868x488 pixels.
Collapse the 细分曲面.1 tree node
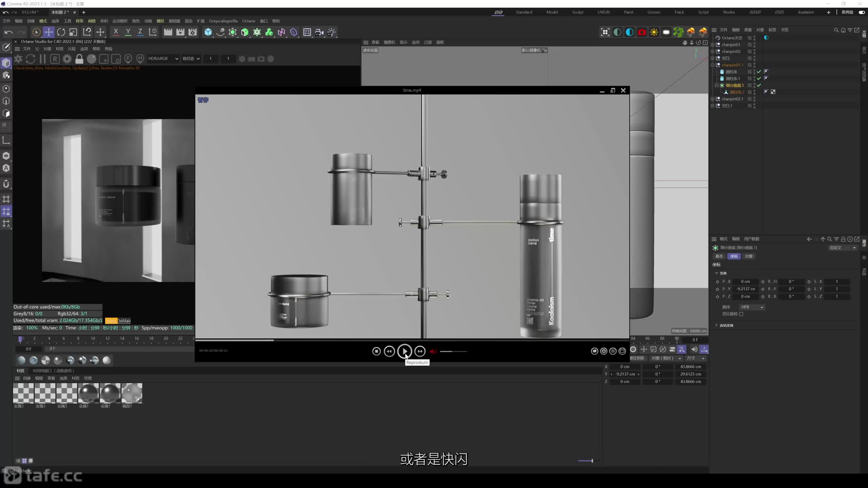point(716,85)
